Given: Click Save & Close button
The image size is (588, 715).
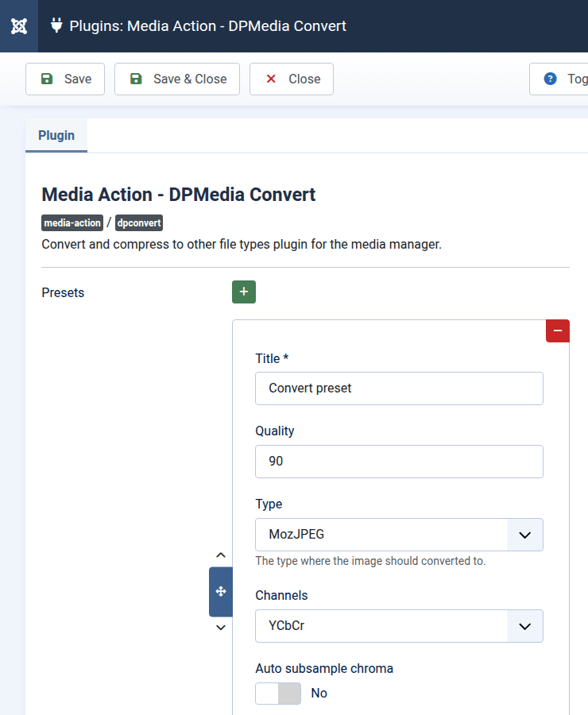Looking at the screenshot, I should click(x=177, y=79).
